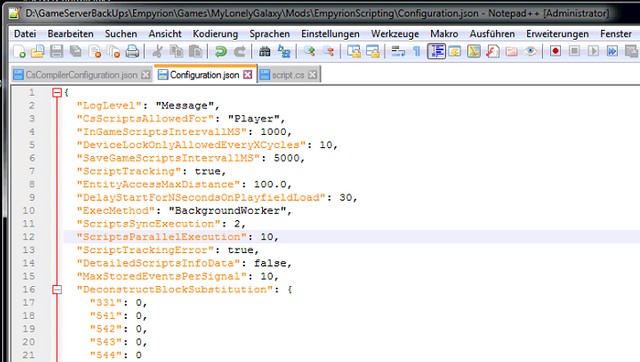Toggle synchronize vertical scrolling icon
The width and height of the screenshot is (640, 362).
click(353, 51)
